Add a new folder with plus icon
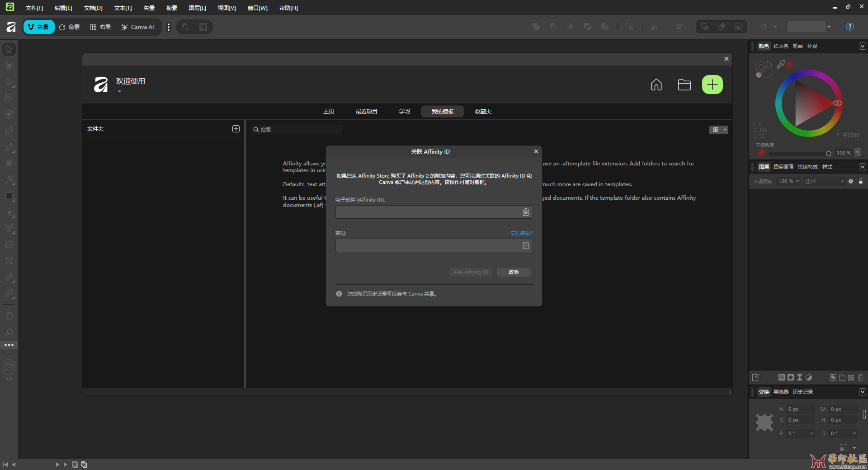This screenshot has height=470, width=868. (x=236, y=129)
